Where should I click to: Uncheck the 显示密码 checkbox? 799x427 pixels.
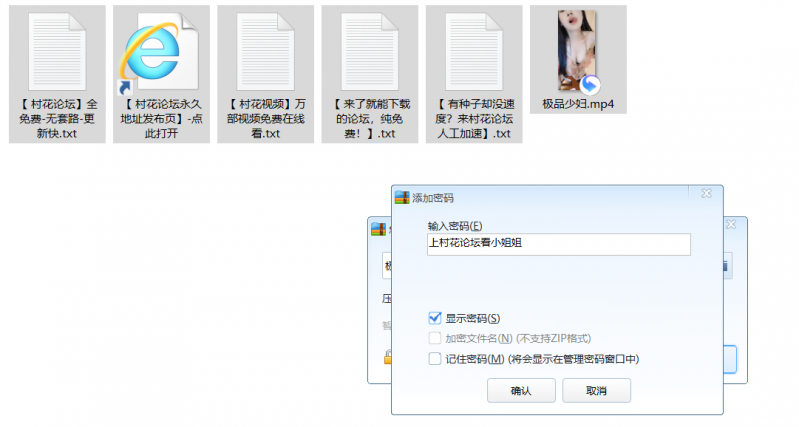435,318
